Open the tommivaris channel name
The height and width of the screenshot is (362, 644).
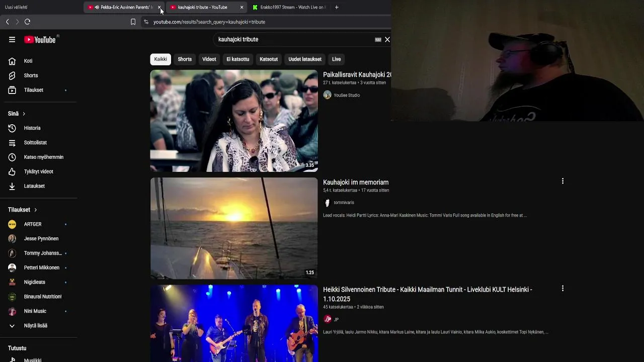pyautogui.click(x=344, y=203)
